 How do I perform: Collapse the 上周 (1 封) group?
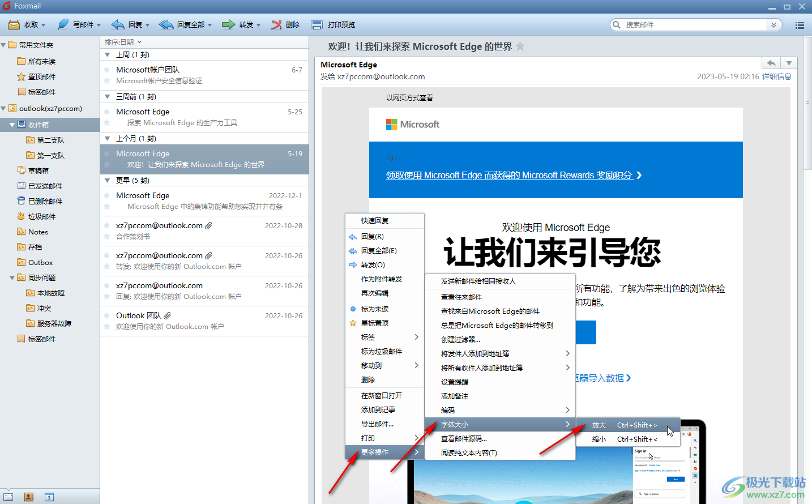(108, 55)
